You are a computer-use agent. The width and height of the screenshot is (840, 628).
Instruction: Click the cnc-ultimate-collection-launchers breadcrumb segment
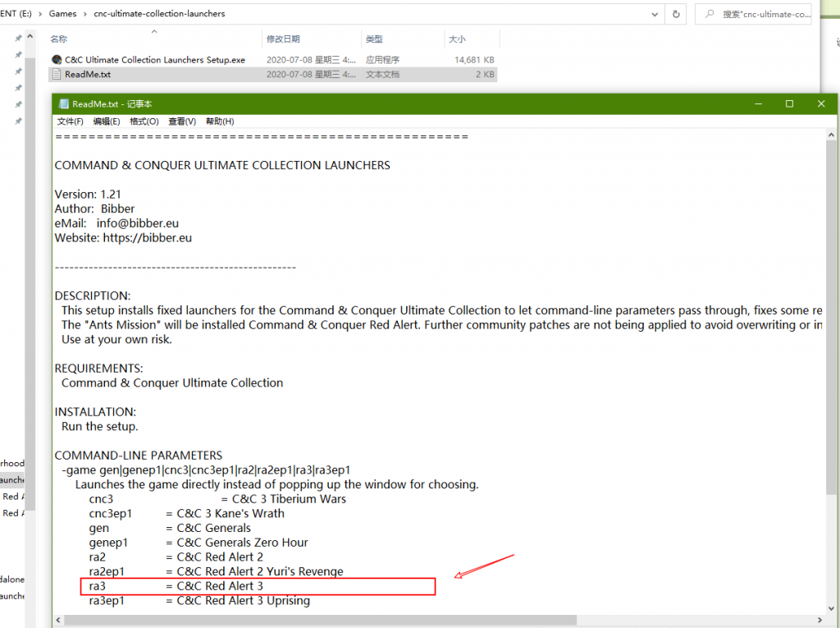pos(159,13)
